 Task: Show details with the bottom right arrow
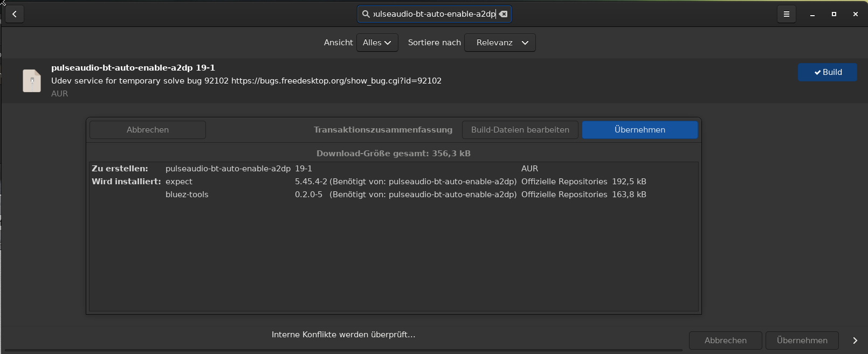[x=855, y=341]
